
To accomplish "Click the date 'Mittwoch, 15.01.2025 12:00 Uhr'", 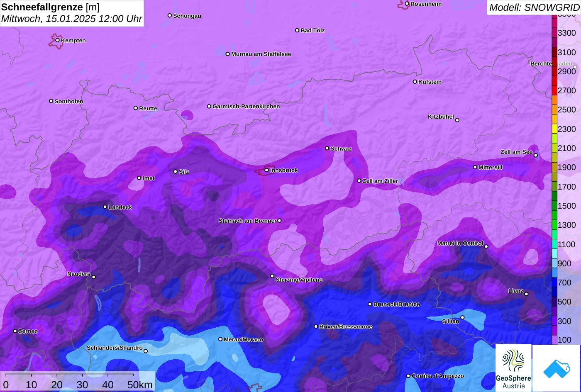I will click(72, 19).
